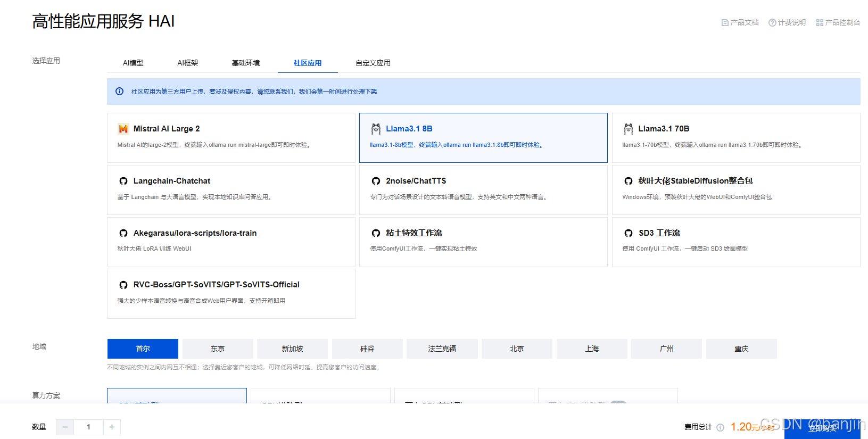This screenshot has height=439, width=868.
Task: Choose the SD3 工作流 card
Action: pos(736,242)
